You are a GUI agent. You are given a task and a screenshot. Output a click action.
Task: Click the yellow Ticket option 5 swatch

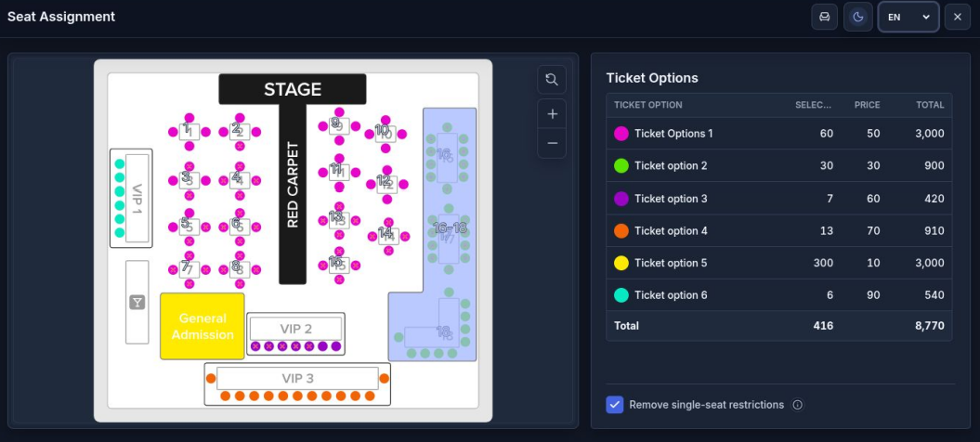pyautogui.click(x=621, y=263)
